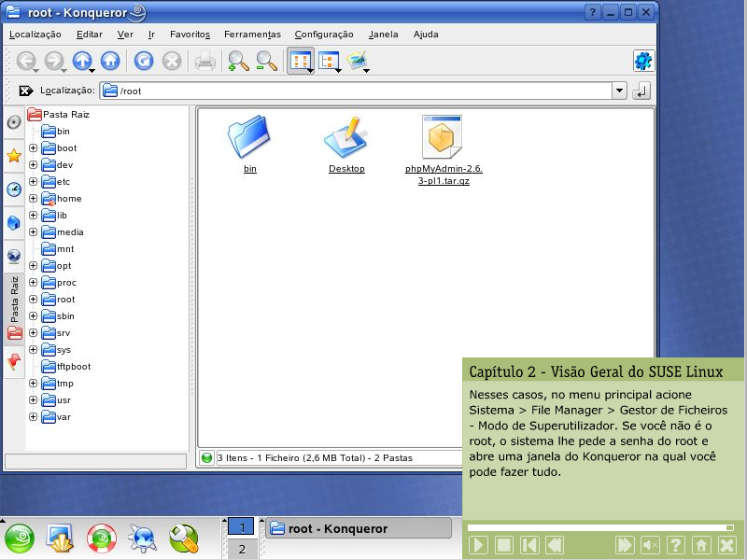
Task: Expand the boot folder tree node
Action: pyautogui.click(x=33, y=148)
